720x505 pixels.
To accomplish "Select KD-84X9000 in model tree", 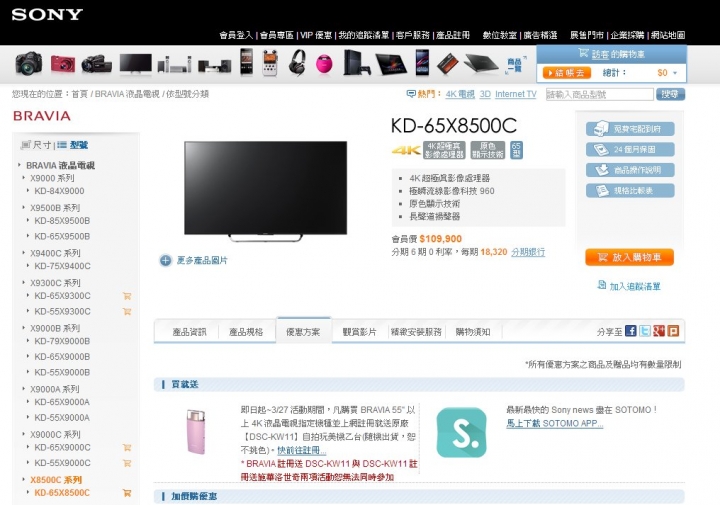I will coord(59,191).
